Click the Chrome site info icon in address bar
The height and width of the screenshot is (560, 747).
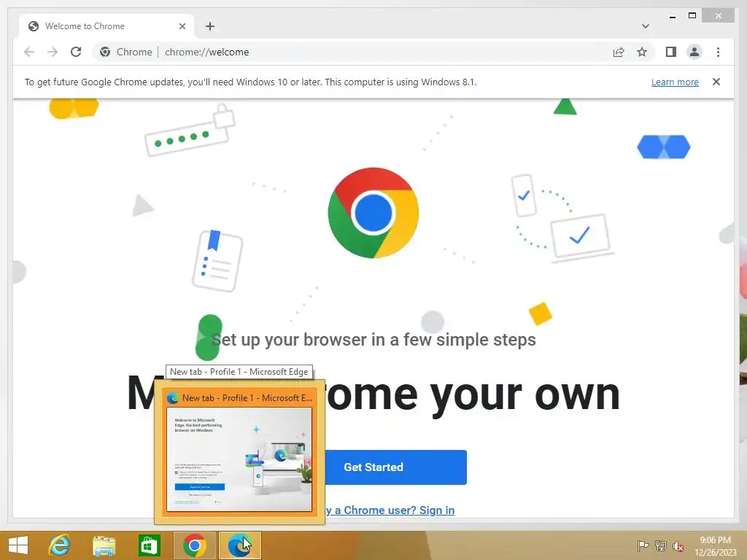pos(105,52)
